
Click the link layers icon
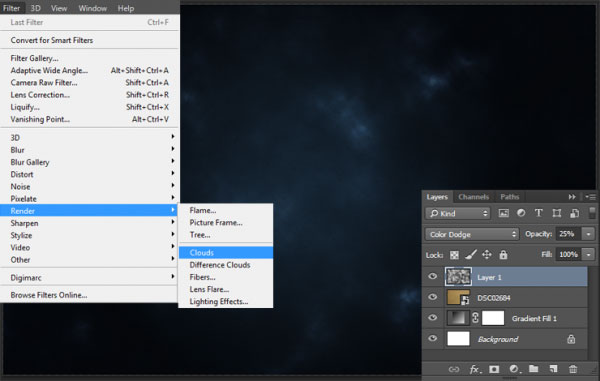coord(454,369)
